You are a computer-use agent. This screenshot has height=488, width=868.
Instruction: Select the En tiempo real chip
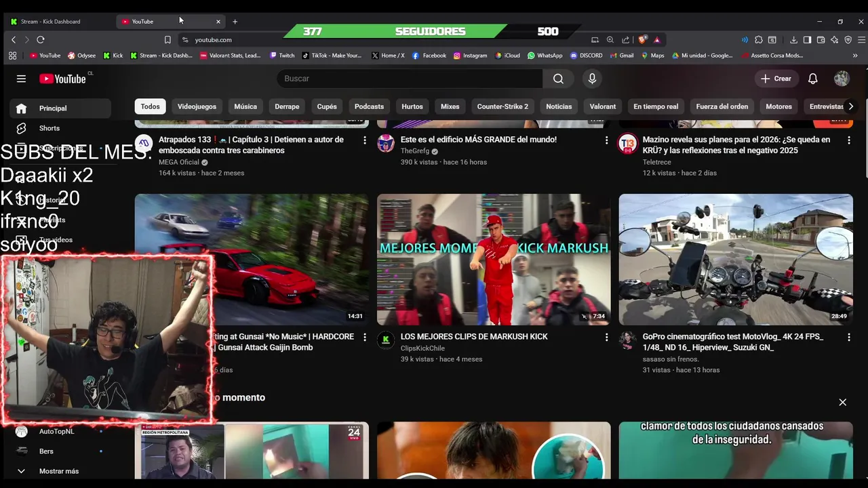(656, 106)
